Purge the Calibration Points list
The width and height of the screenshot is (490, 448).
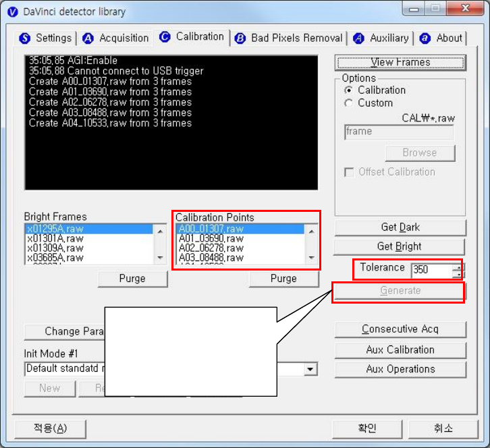(283, 279)
